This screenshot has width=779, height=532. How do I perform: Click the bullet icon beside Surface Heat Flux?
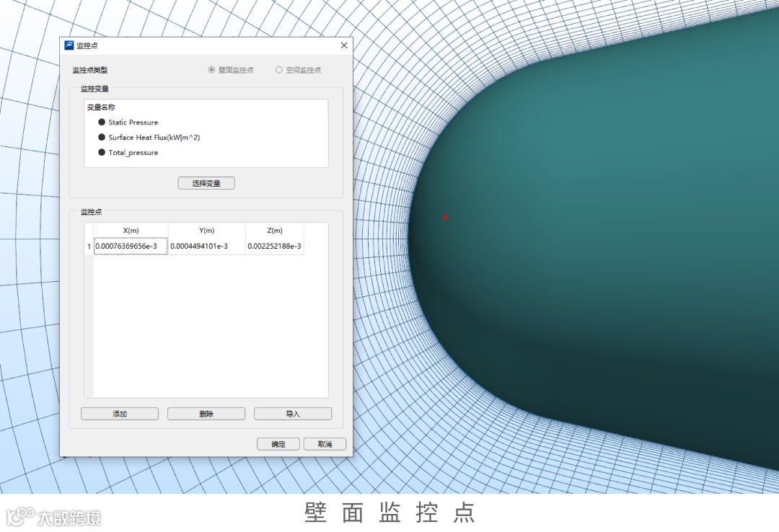pos(102,137)
